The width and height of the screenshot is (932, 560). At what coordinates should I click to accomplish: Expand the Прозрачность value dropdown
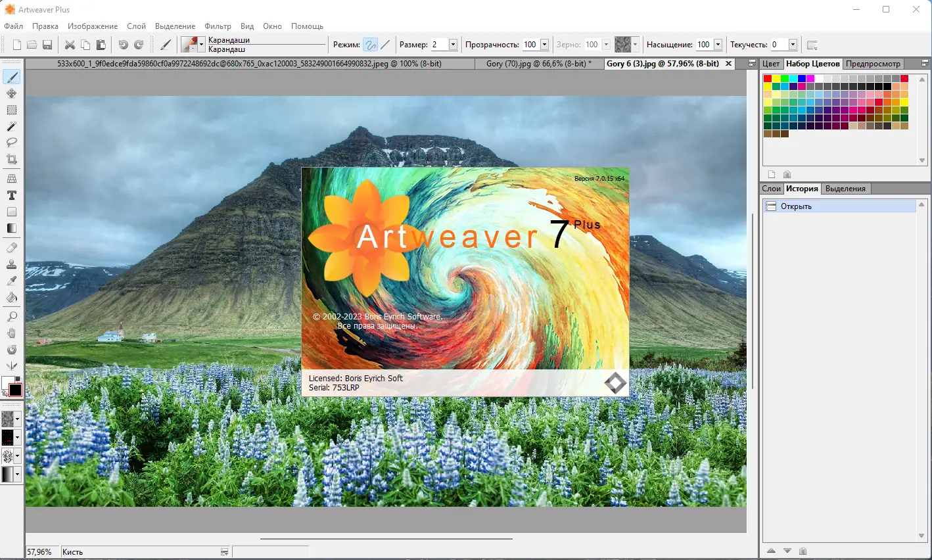point(545,44)
